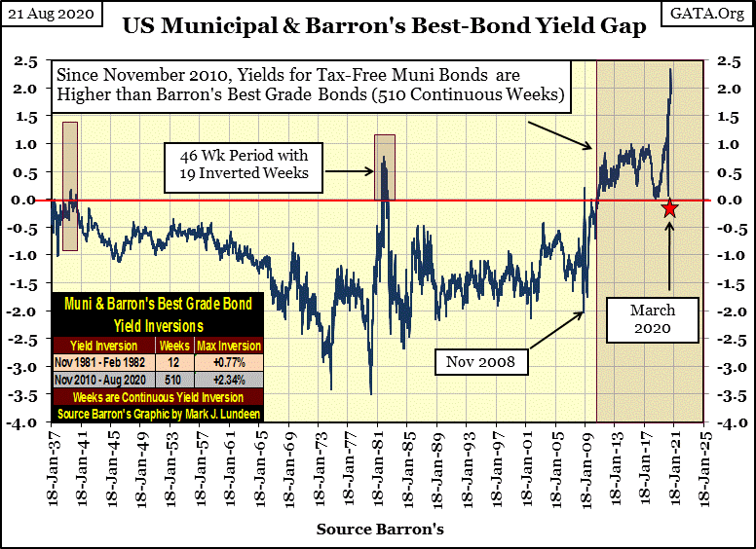Image resolution: width=756 pixels, height=549 pixels.
Task: Click the 'Since November 2010' annotation text box
Action: [x=311, y=86]
